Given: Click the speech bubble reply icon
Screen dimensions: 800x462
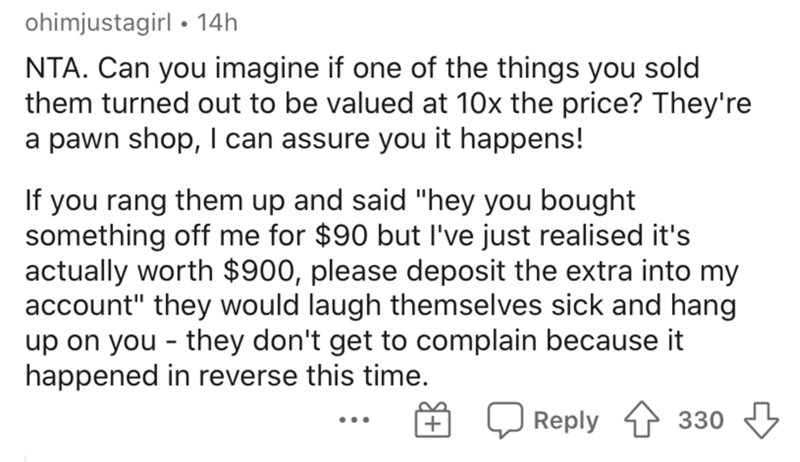Looking at the screenshot, I should (x=505, y=421).
